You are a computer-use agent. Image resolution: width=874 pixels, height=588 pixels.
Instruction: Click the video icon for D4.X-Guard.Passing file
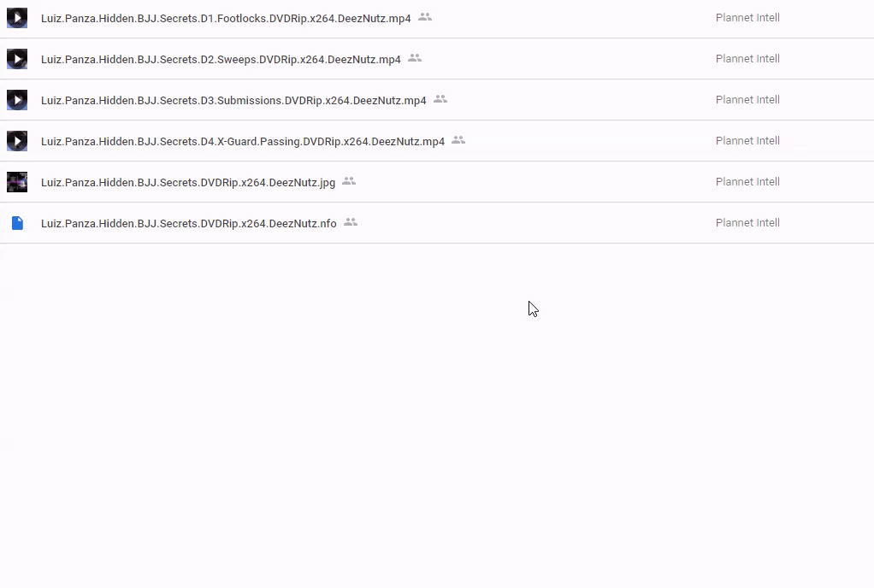click(x=17, y=141)
